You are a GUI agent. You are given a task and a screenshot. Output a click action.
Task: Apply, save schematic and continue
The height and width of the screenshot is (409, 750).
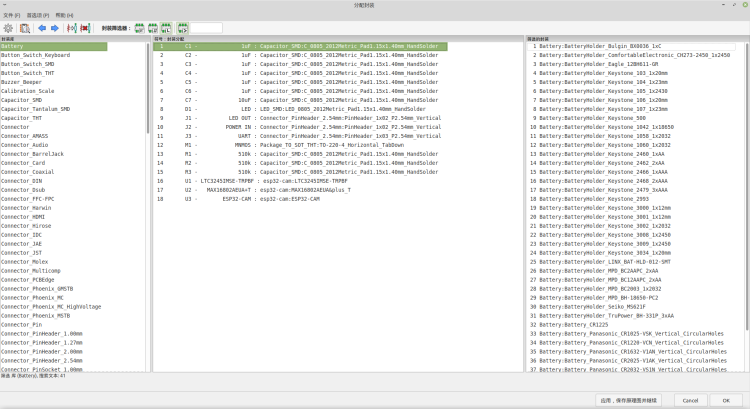[x=629, y=400]
